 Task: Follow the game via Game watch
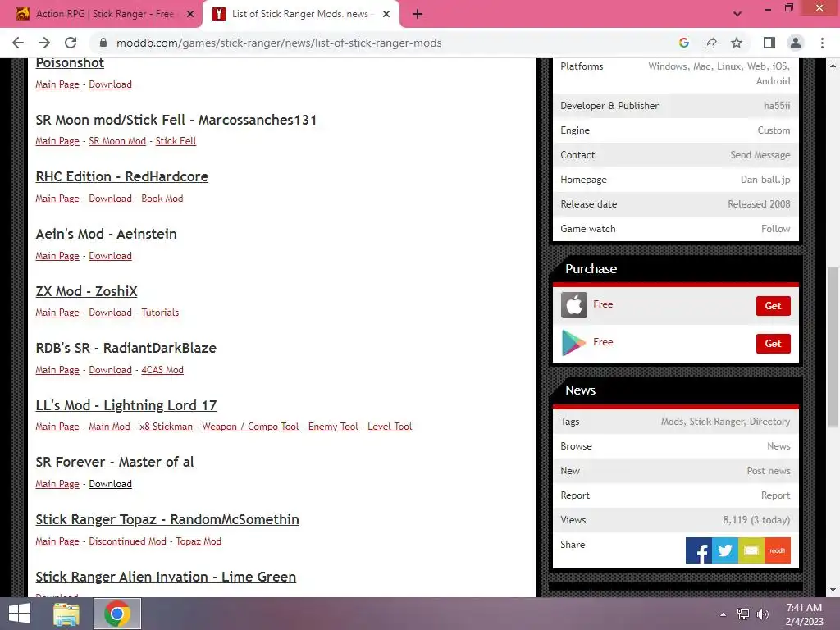pyautogui.click(x=776, y=229)
